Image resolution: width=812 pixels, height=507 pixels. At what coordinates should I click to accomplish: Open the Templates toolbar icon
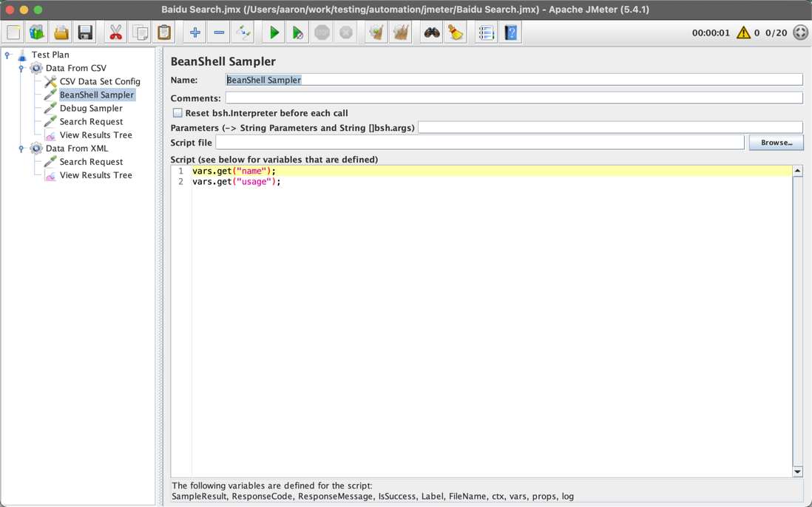37,33
